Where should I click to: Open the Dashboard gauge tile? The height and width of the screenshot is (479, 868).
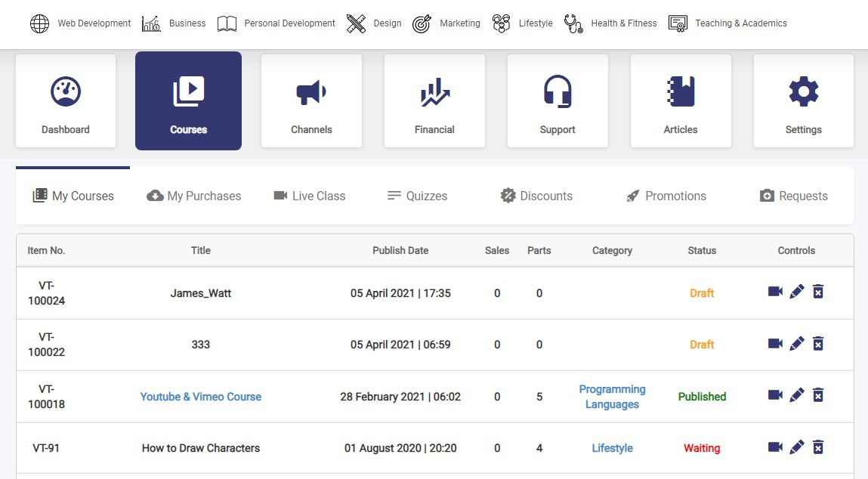click(66, 100)
